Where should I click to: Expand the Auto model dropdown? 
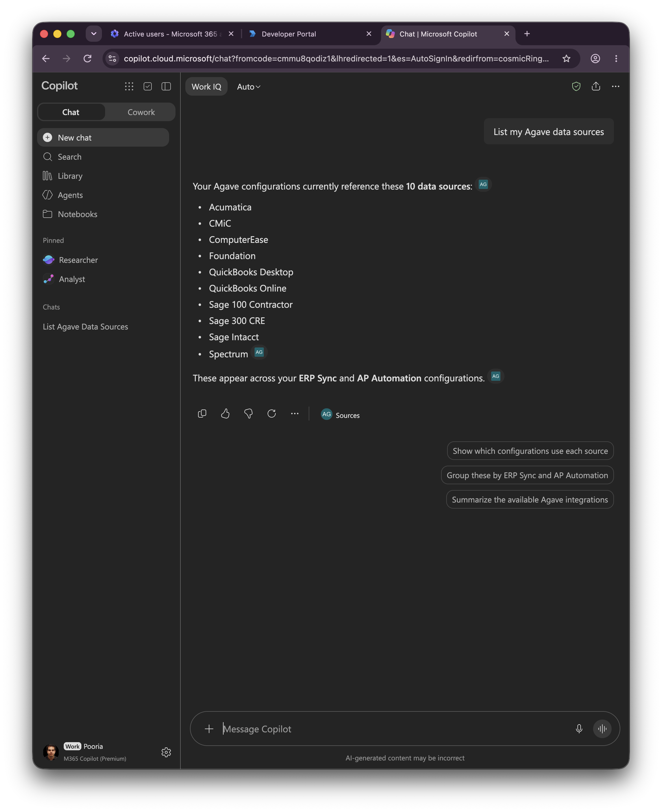pyautogui.click(x=249, y=87)
